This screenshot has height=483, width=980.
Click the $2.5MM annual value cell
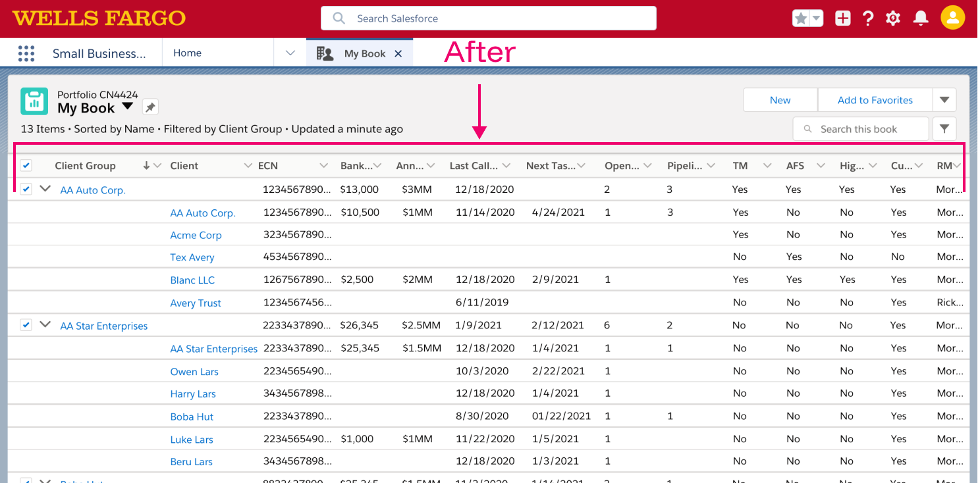click(421, 325)
